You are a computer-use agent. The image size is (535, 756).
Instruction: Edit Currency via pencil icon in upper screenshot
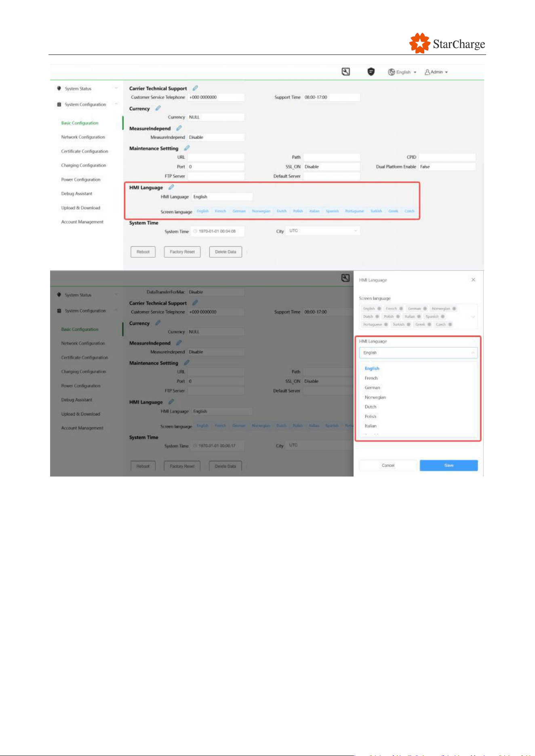[158, 108]
